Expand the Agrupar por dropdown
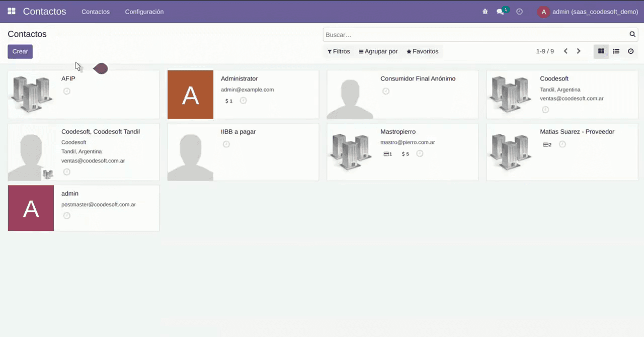Viewport: 644px width, 337px height. pyautogui.click(x=378, y=51)
